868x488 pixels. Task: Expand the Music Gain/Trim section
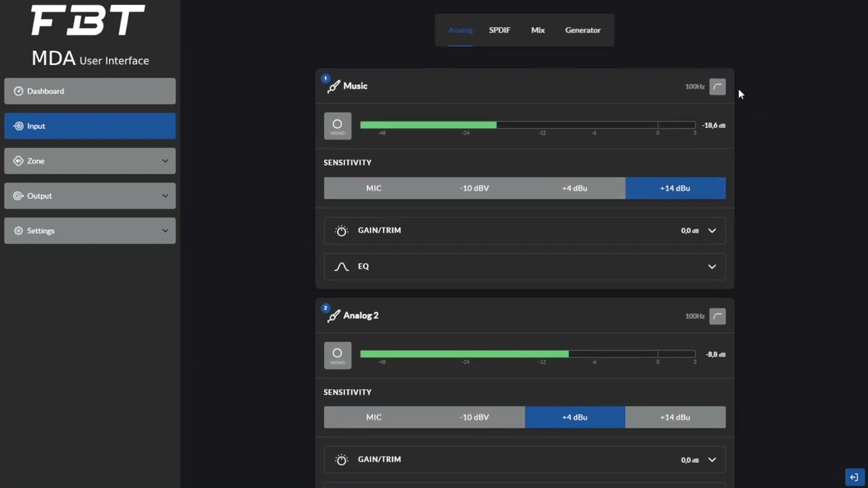pos(712,230)
